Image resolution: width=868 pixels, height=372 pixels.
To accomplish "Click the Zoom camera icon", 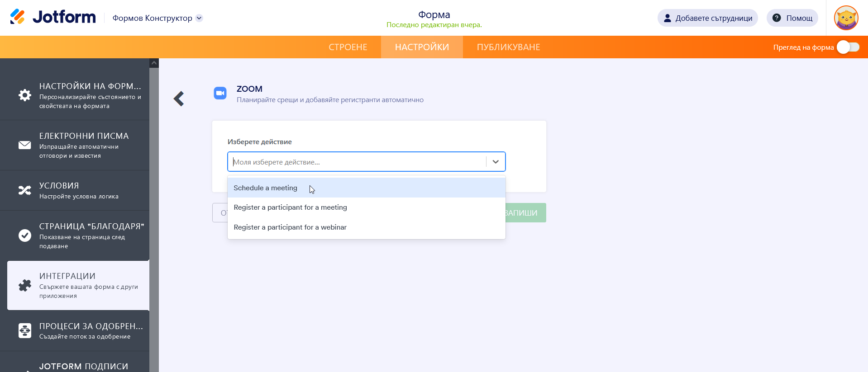I will [x=220, y=93].
